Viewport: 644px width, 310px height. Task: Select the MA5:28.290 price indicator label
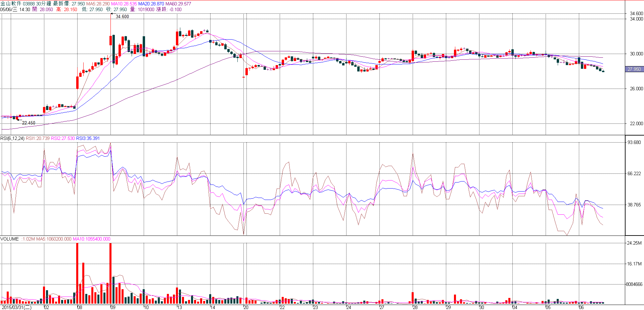click(98, 4)
